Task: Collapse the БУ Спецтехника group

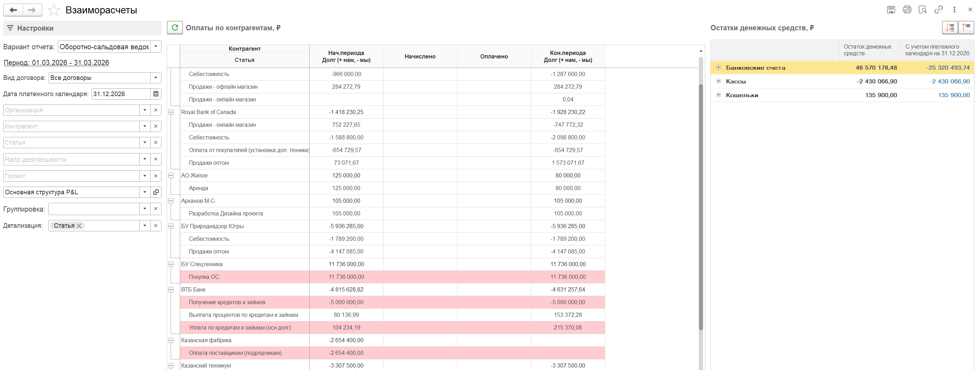Action: 171,264
